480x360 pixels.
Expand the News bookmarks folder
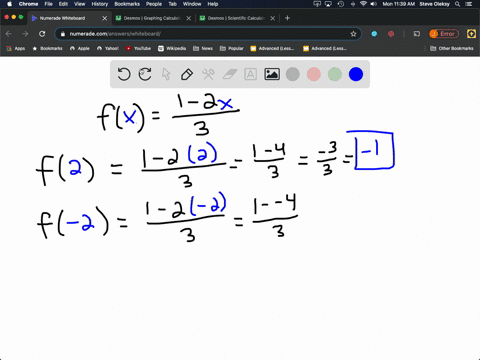[203, 48]
